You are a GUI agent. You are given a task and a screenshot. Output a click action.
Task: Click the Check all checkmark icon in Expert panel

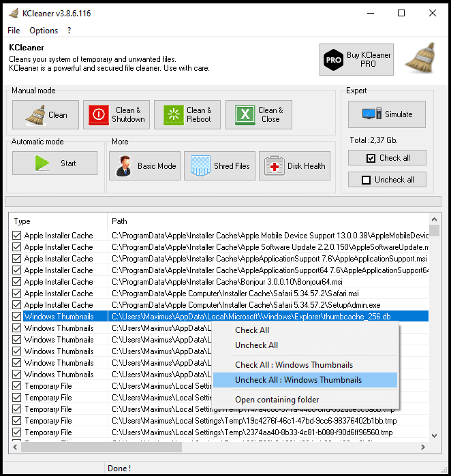[x=371, y=158]
